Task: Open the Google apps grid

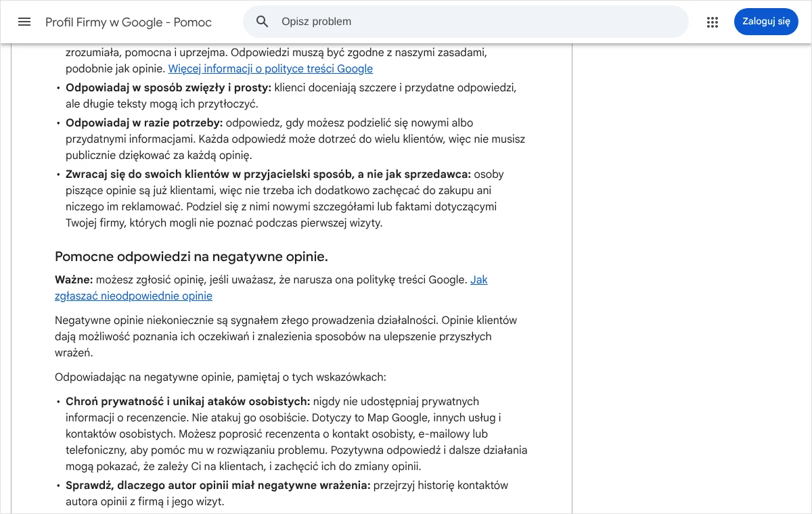Action: click(713, 22)
